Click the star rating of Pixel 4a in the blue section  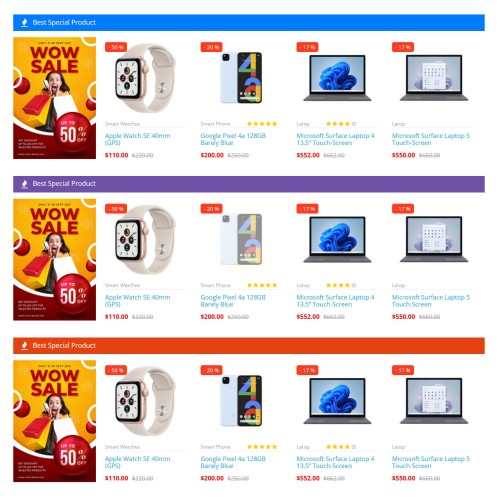pyautogui.click(x=262, y=124)
